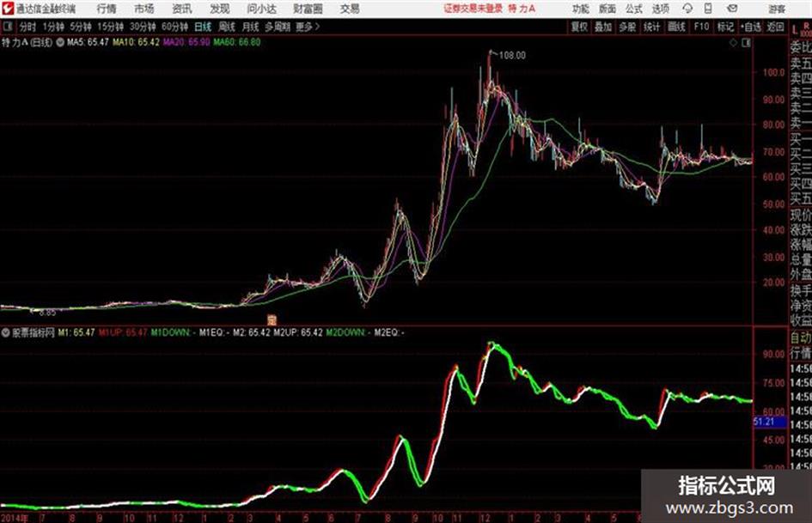Viewport: 812px width, 523px height.
Task: Switch to the 1分钟 period tab
Action: pyautogui.click(x=52, y=27)
